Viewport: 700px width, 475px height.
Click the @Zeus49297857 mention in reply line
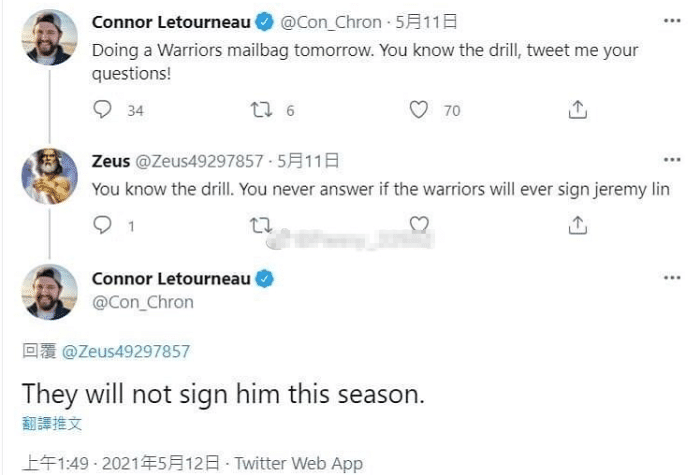pos(126,351)
